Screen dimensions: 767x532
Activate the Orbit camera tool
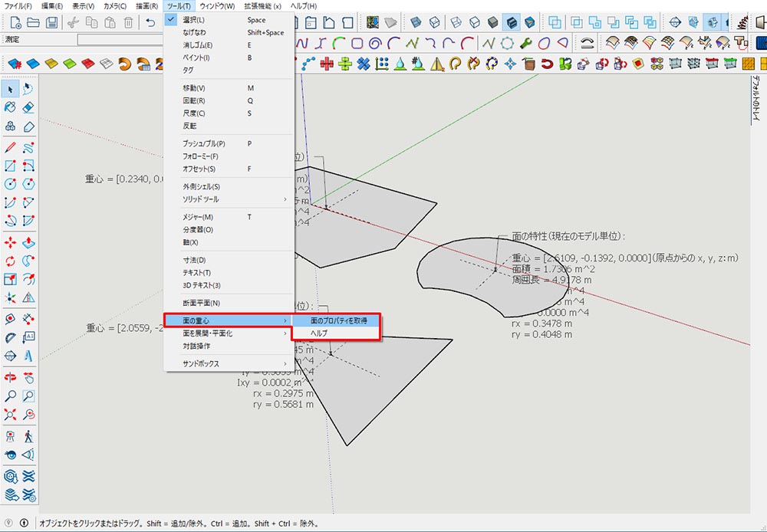10,377
